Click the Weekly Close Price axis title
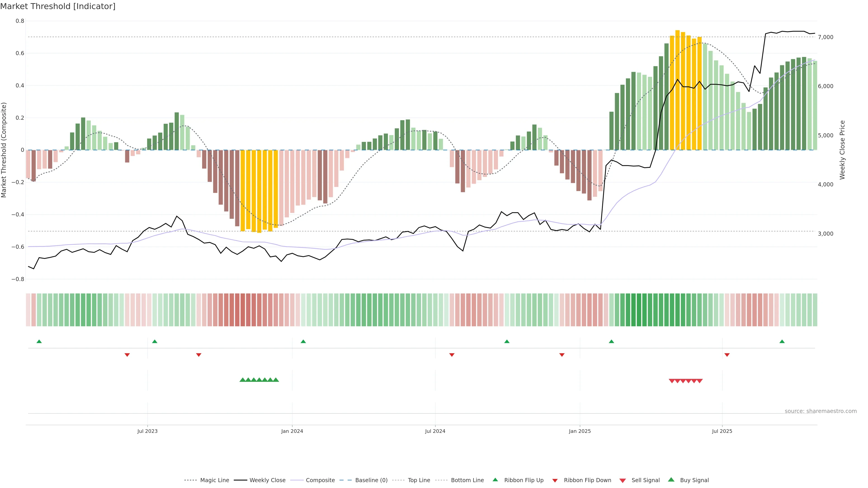 (842, 150)
